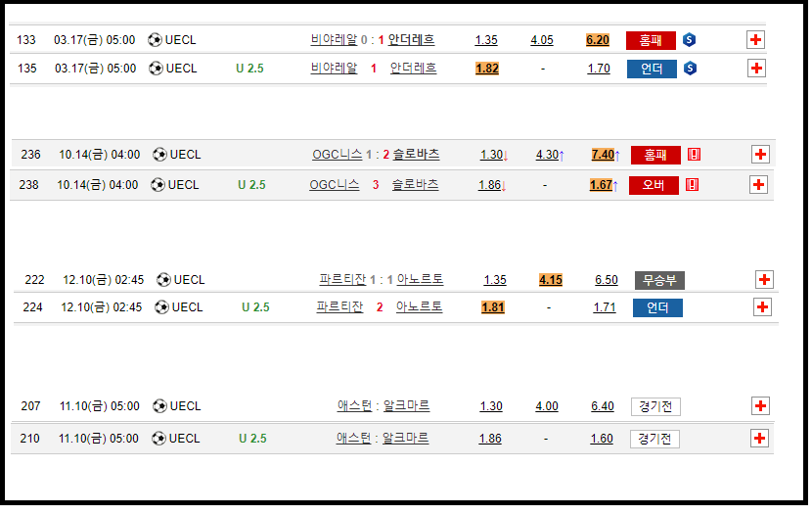Click the red plus icon on row 207
Image resolution: width=812 pixels, height=515 pixels.
pyautogui.click(x=760, y=406)
